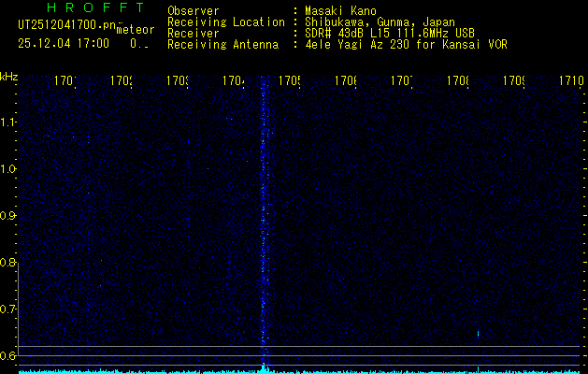
Task: Jump to the 1706 time marker
Action: pos(346,81)
